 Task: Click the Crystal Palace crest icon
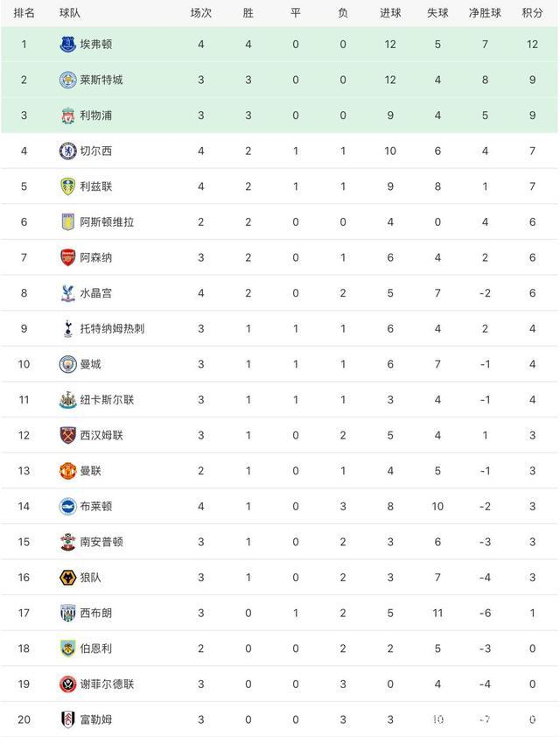(x=68, y=293)
